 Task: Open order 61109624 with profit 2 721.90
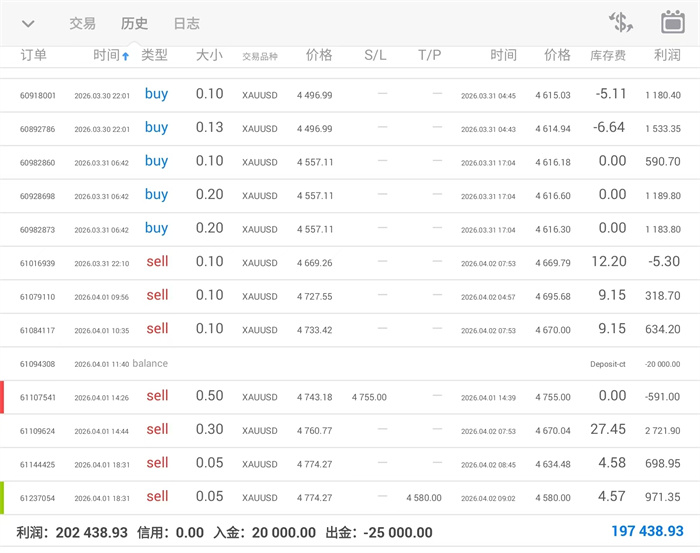(350, 430)
